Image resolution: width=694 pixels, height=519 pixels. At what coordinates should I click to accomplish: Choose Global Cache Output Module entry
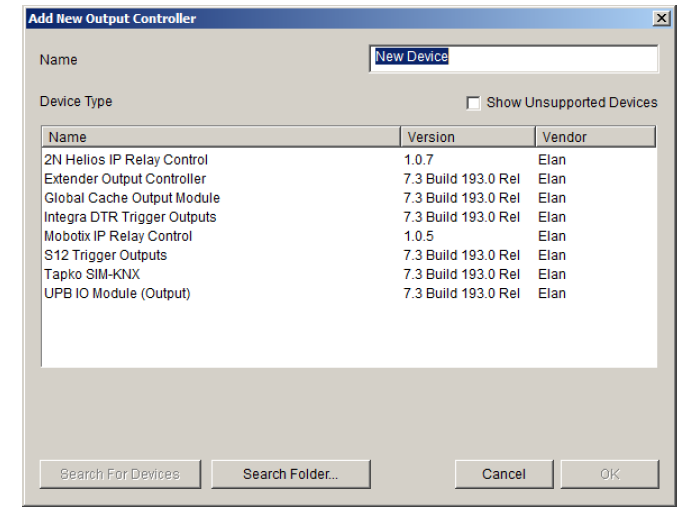tap(132, 198)
